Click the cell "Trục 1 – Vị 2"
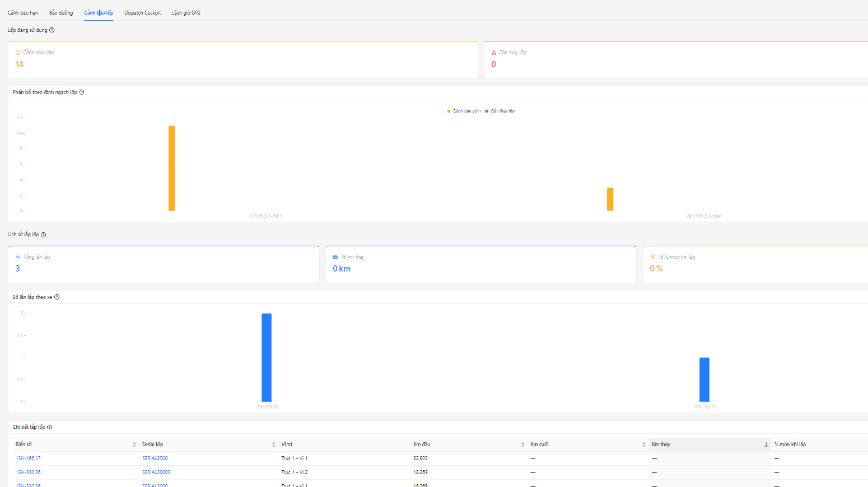The height and width of the screenshot is (487, 868). [x=295, y=472]
